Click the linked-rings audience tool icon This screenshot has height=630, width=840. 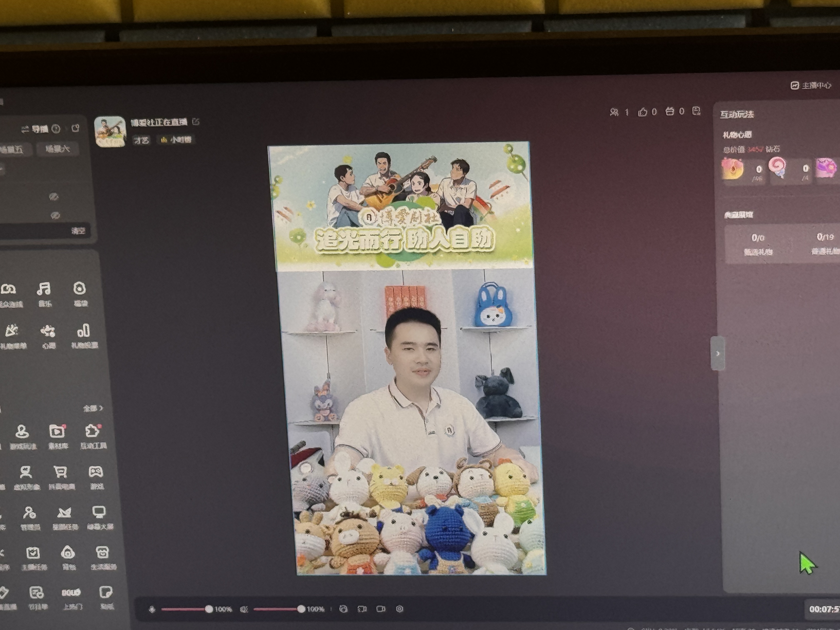click(x=9, y=289)
